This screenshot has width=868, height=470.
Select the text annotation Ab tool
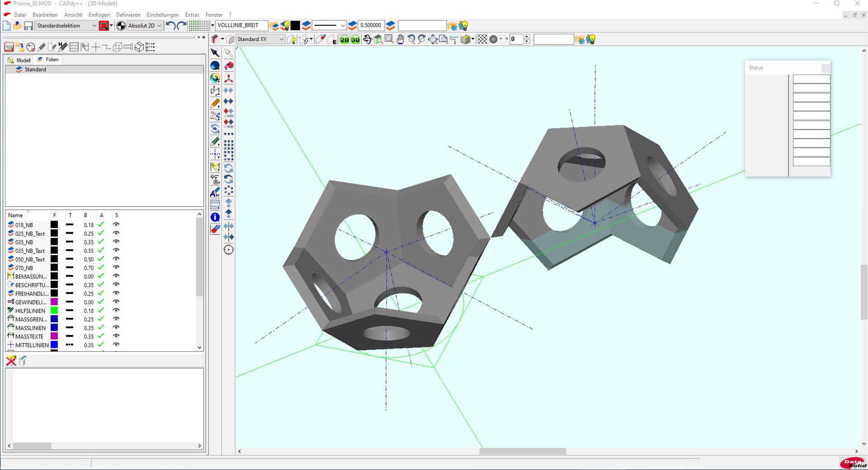(215, 193)
